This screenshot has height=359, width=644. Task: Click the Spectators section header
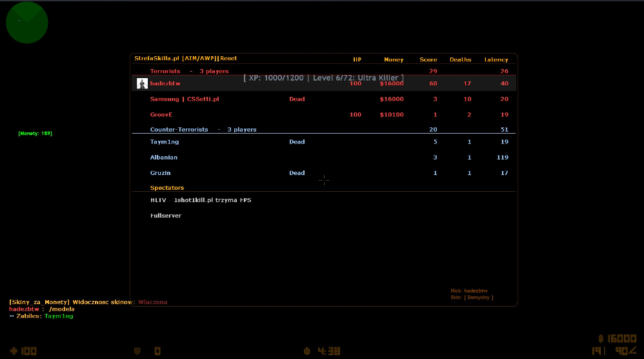(x=167, y=188)
